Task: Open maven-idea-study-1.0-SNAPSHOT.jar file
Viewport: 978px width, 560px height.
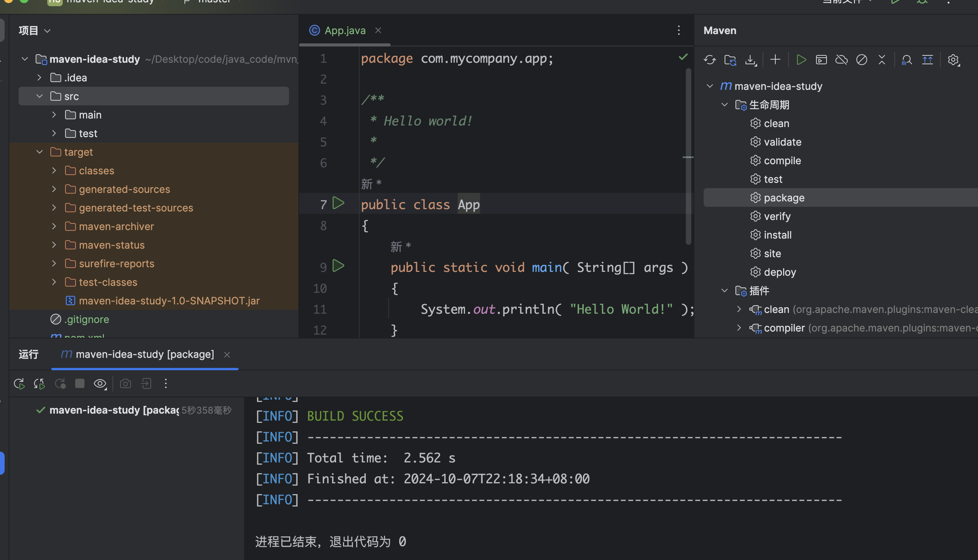Action: tap(169, 301)
